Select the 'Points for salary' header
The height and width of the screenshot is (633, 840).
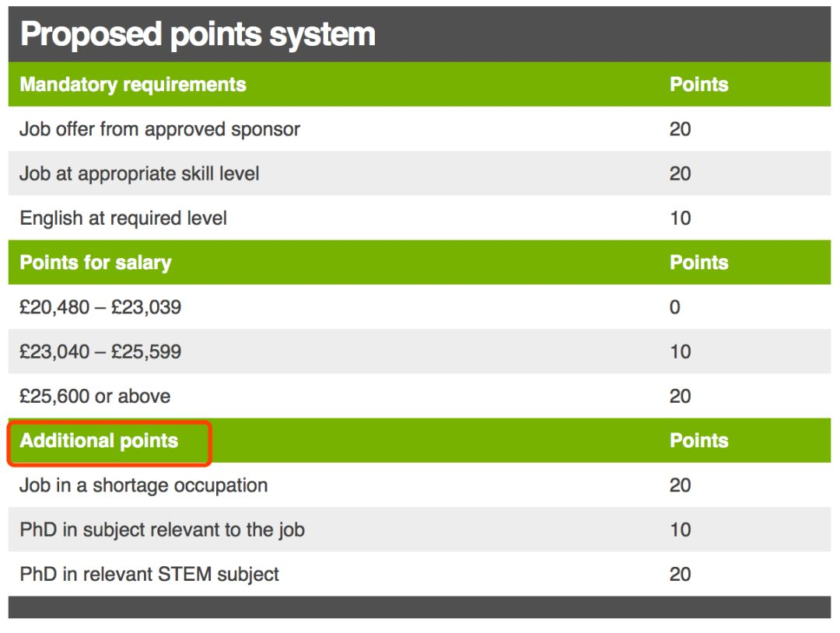tap(96, 262)
